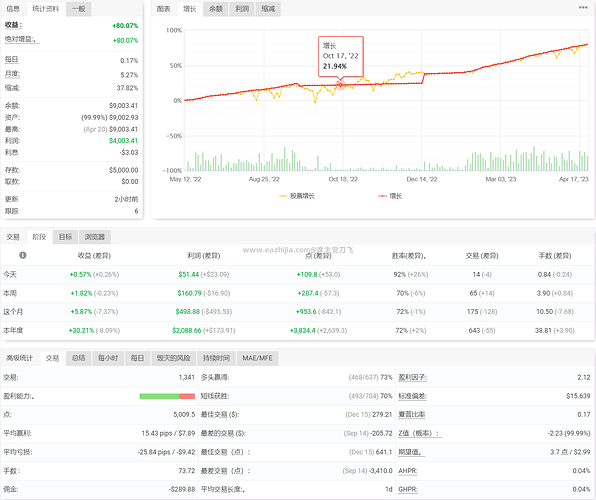Open the 浏览器 browser tab
The height and width of the screenshot is (500, 596).
95,237
